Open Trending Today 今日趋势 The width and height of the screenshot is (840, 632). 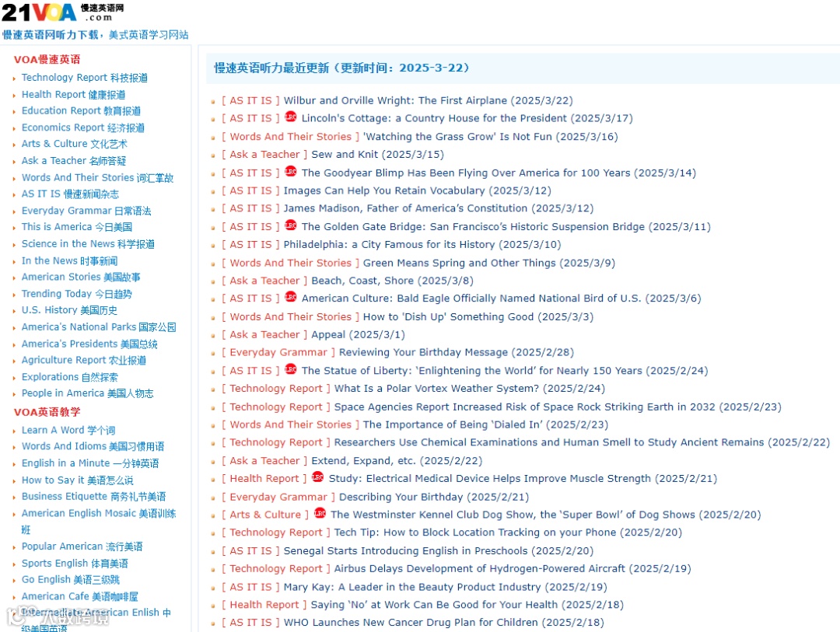point(76,294)
